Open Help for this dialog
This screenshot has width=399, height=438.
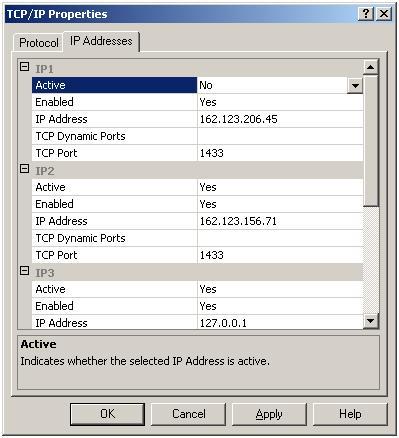[x=350, y=414]
